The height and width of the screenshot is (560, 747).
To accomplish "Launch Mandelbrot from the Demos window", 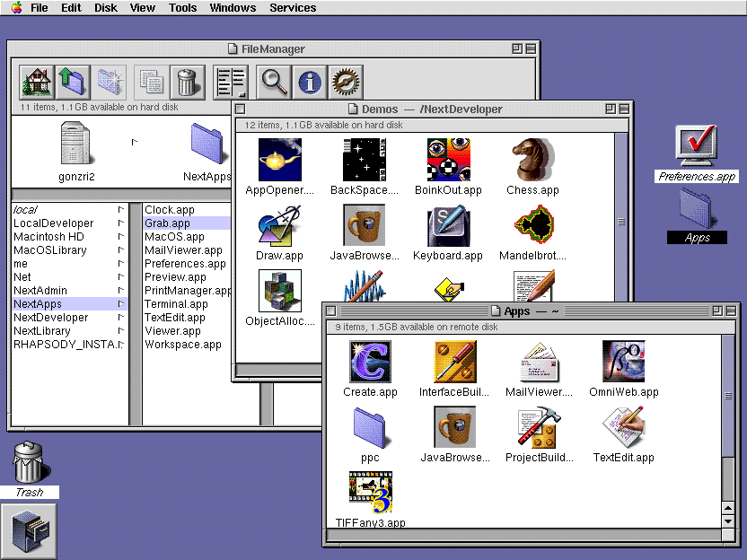I will coord(534,225).
